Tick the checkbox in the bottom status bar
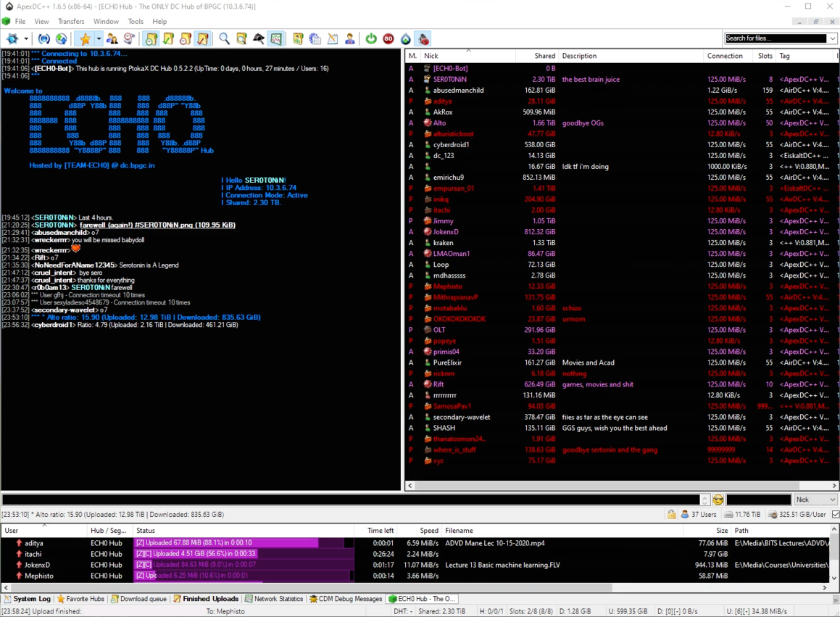The width and height of the screenshot is (840, 617). click(836, 514)
